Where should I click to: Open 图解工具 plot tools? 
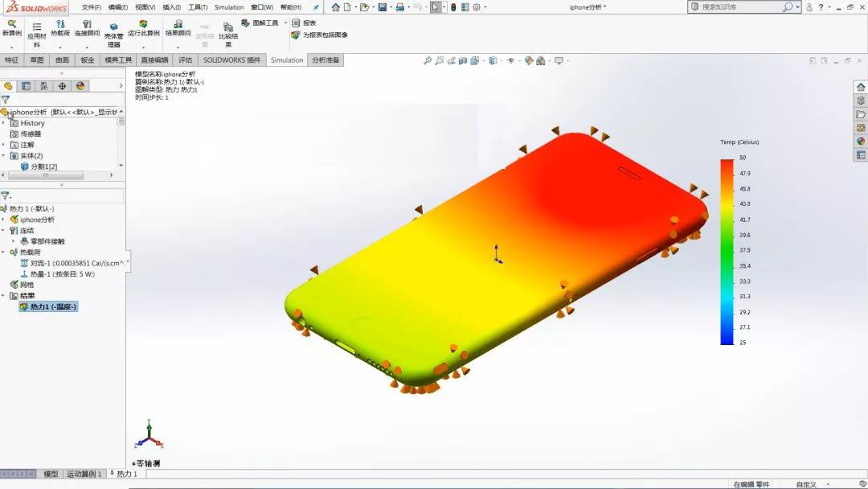point(260,23)
